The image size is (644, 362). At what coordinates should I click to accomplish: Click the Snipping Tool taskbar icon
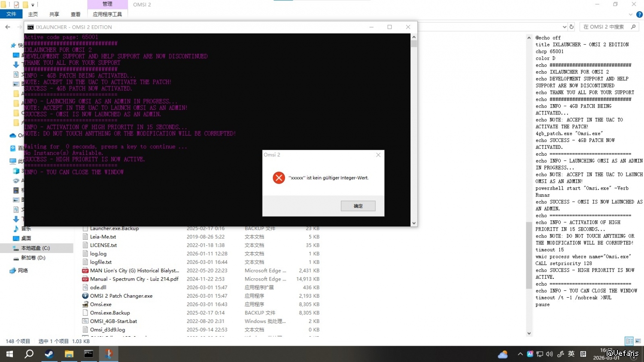[x=109, y=354]
